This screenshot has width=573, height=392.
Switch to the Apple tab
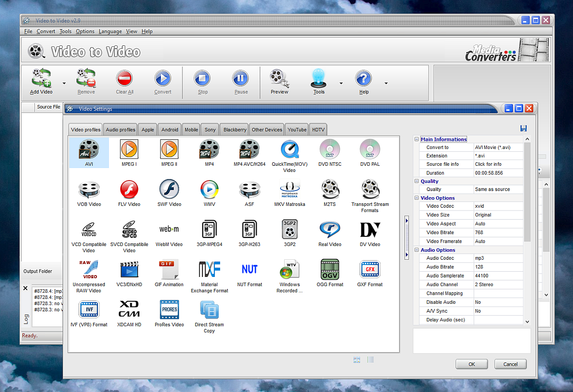coord(148,129)
